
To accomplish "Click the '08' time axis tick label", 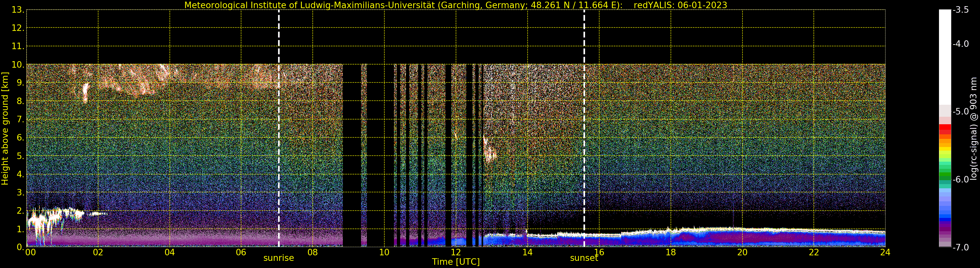I will 313,252.
